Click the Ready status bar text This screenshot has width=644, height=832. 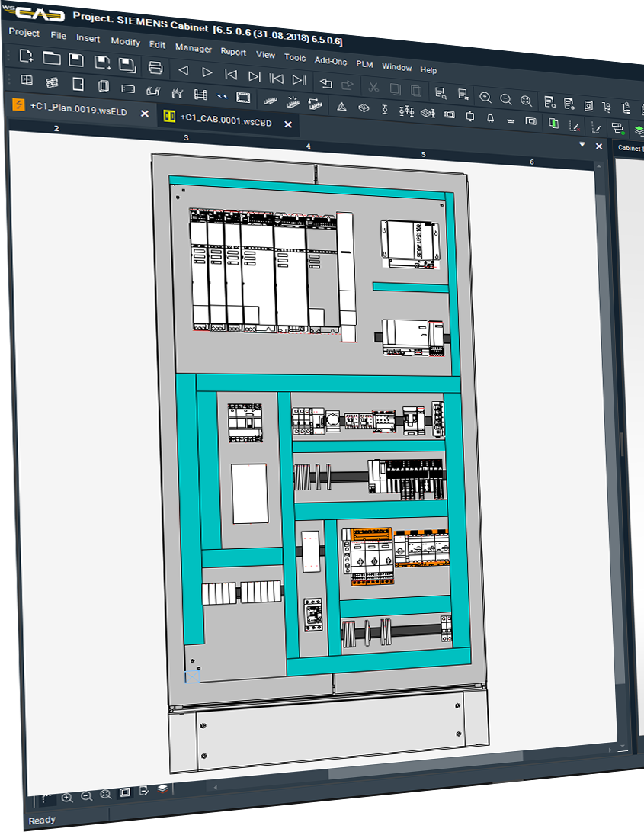point(42,821)
